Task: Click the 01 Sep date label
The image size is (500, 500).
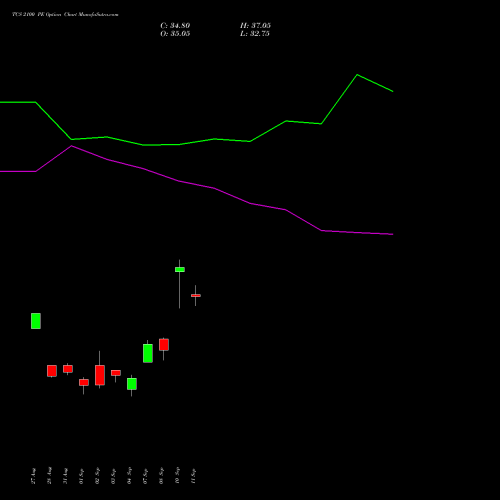Action: (x=81, y=476)
